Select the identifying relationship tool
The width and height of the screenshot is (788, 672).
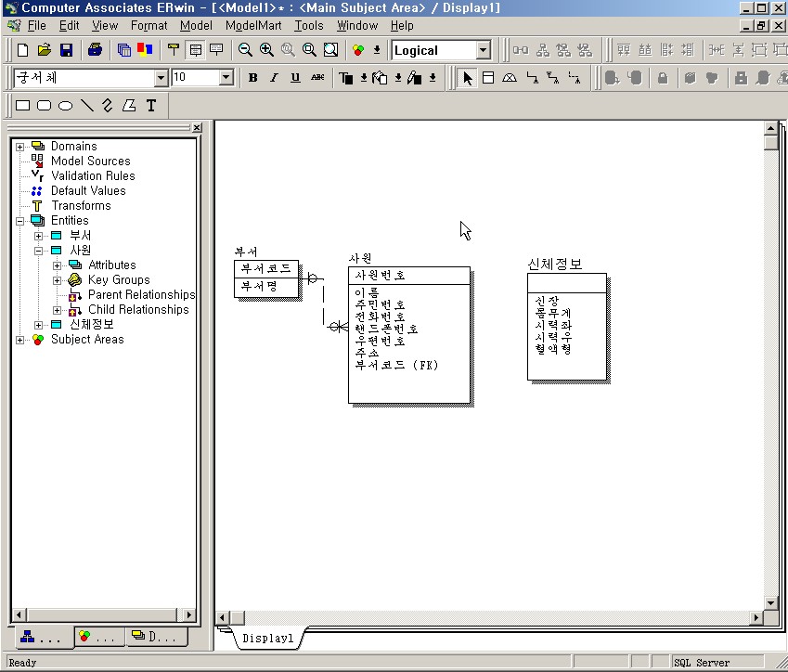(x=532, y=78)
